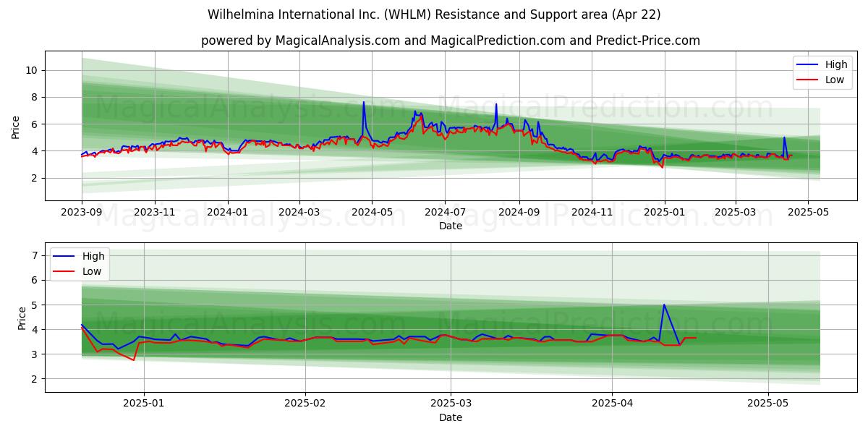Click the price tick '10' on top chart
Image resolution: width=868 pixels, height=434 pixels.
click(33, 70)
